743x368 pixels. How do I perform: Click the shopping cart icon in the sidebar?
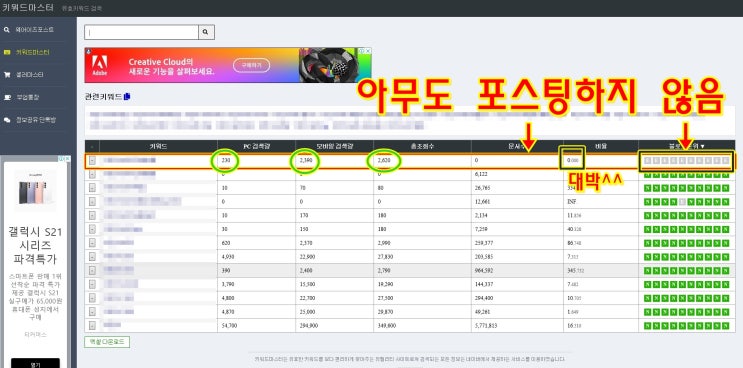(7, 75)
